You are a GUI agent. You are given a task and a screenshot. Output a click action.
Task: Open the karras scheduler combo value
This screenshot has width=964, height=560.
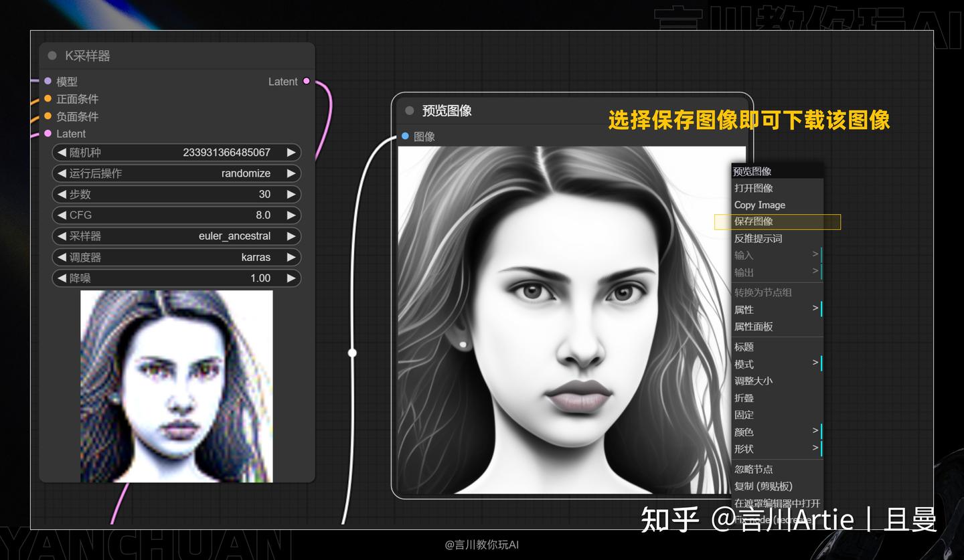point(256,258)
